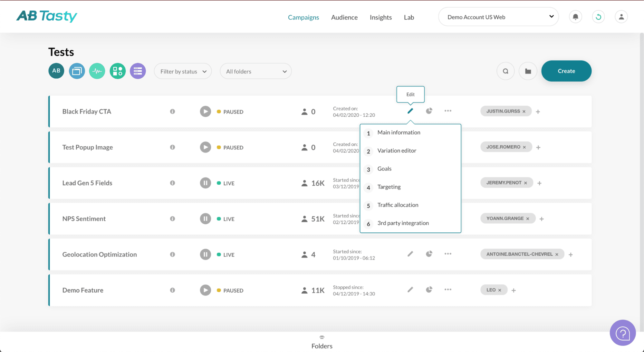Viewport: 644px width, 352px height.
Task: Open the notifications bell icon
Action: click(x=575, y=17)
